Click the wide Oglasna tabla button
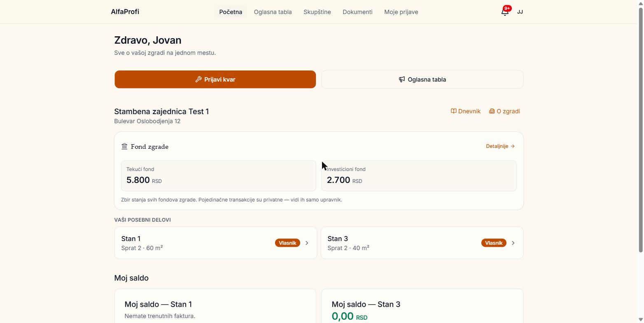The height and width of the screenshot is (323, 644). coord(422,80)
